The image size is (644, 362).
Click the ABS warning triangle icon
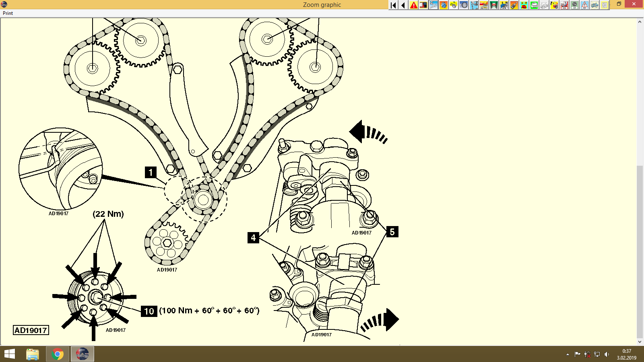585,6
